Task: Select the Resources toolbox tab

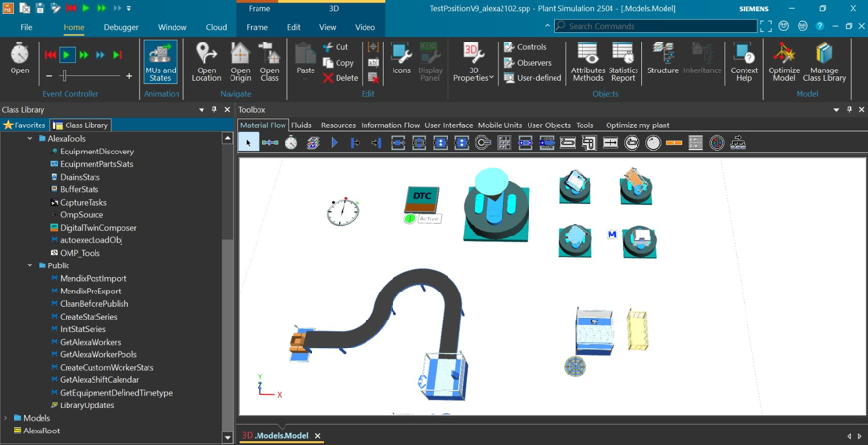Action: 339,125
